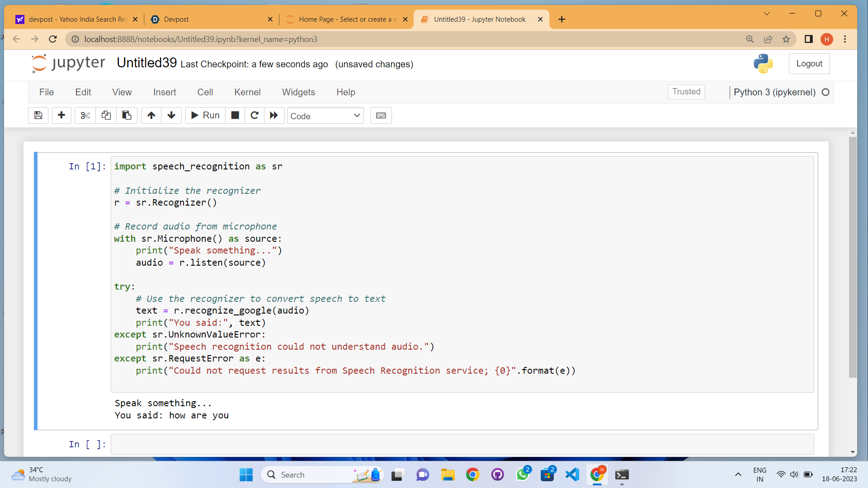Show hidden icons in the system tray

pyautogui.click(x=738, y=474)
